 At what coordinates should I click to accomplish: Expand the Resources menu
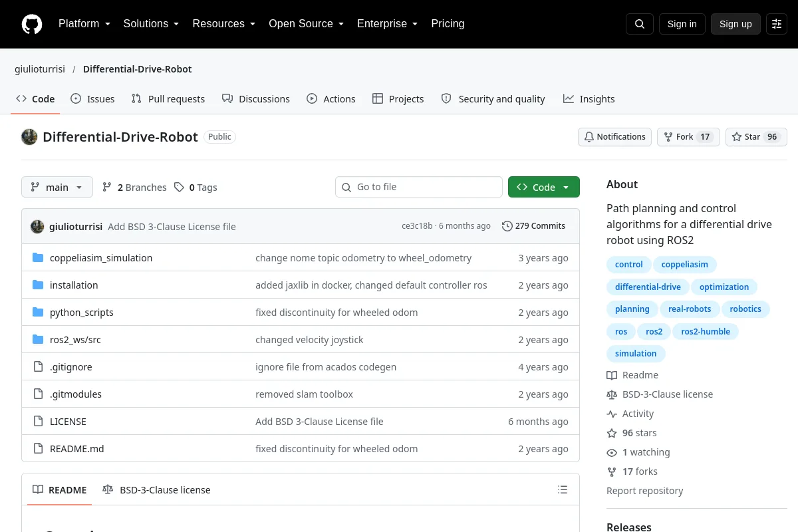tap(224, 24)
